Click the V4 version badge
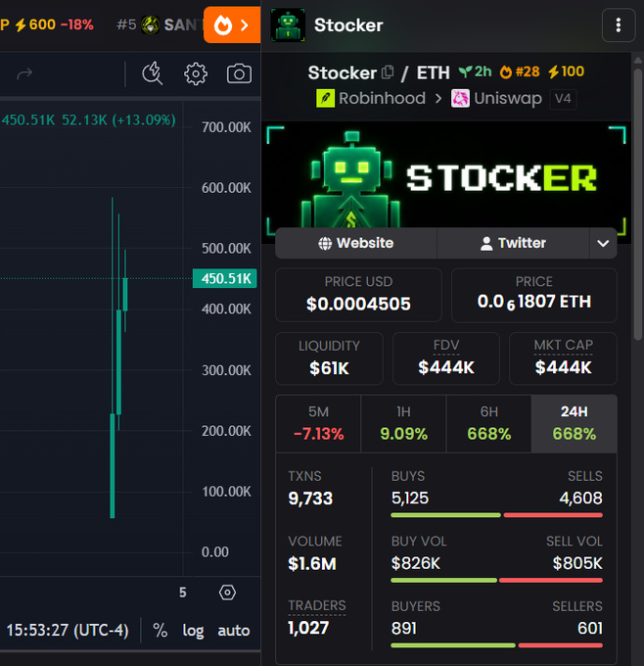The height and width of the screenshot is (666, 644). point(563,99)
